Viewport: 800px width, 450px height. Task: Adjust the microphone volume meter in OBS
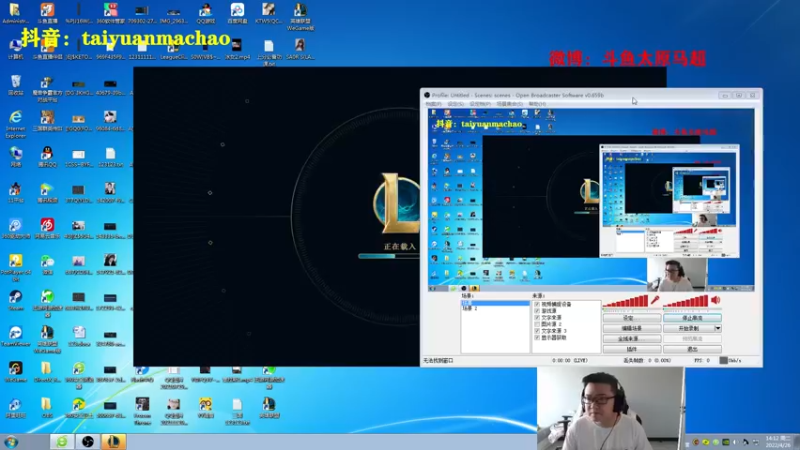626,302
